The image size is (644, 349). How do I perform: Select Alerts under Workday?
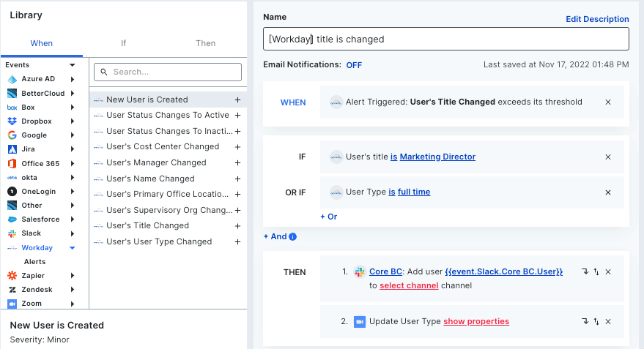[x=35, y=262]
